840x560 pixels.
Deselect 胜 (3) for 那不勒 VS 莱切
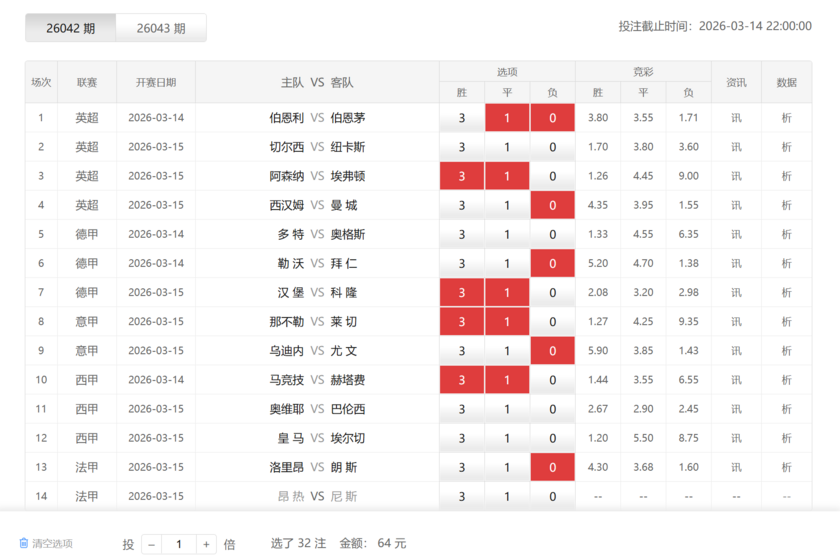(x=462, y=322)
